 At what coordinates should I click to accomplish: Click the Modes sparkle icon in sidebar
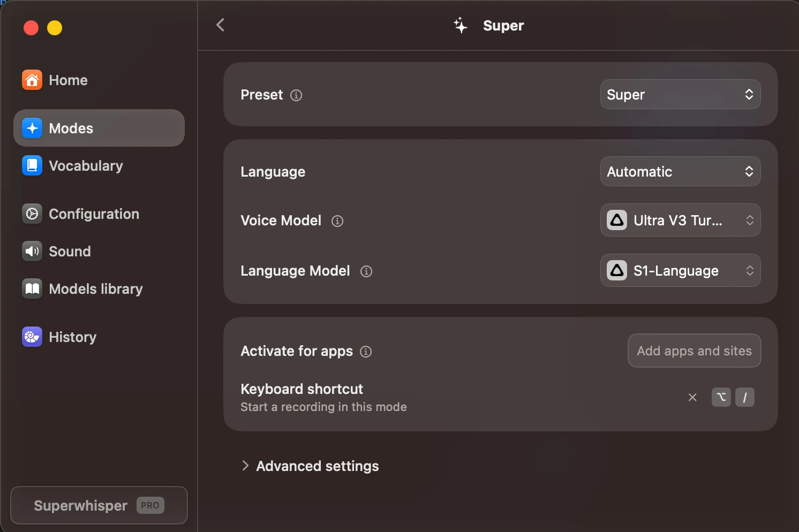coord(32,128)
